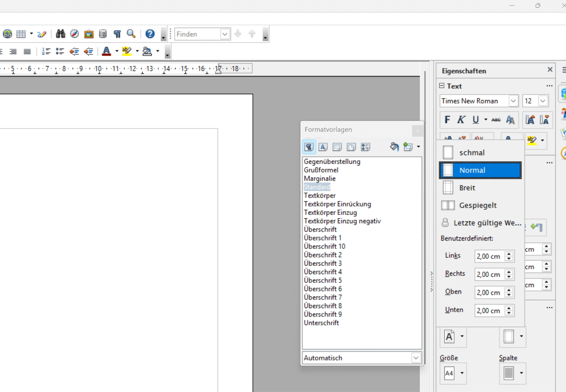566x392 pixels.
Task: Click Fill Format Mode paint bucket icon
Action: pyautogui.click(x=394, y=147)
